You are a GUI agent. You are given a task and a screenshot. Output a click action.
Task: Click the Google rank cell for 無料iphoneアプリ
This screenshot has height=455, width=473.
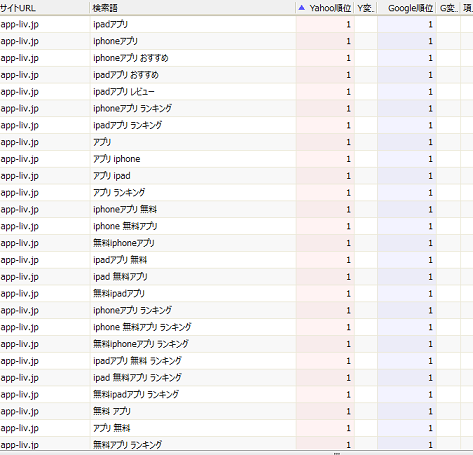407,243
